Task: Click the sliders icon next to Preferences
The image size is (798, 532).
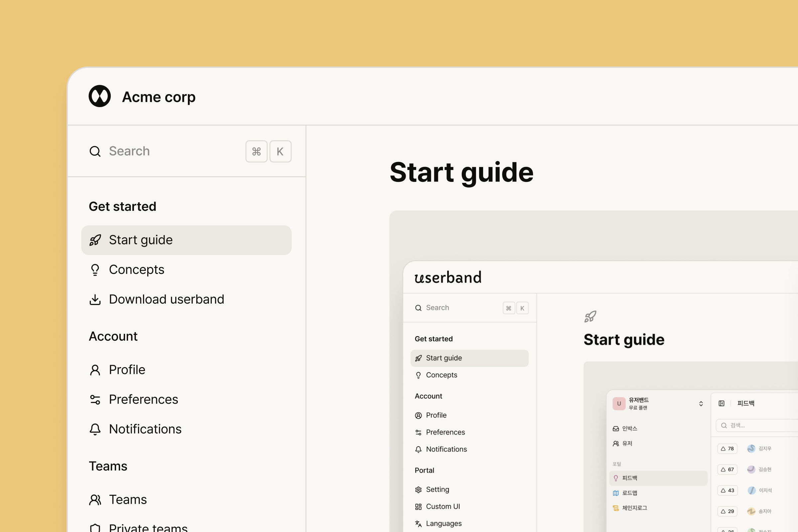Action: coord(95,400)
